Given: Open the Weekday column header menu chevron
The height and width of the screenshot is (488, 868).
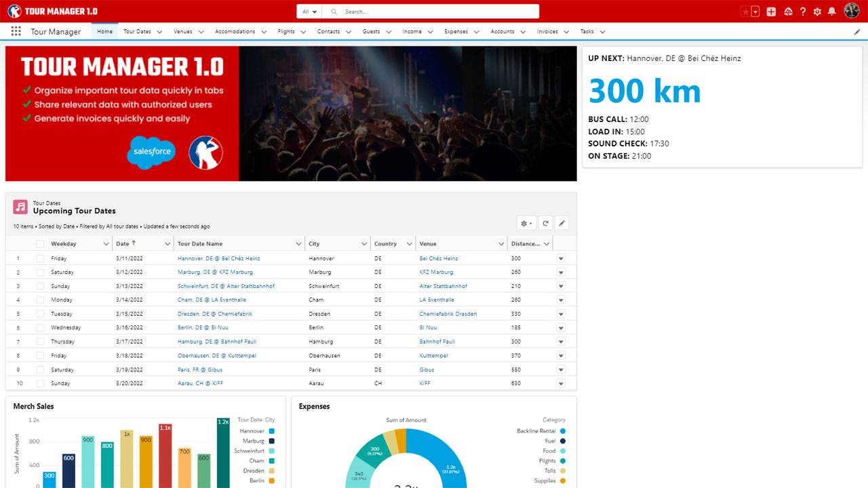Looking at the screenshot, I should point(106,244).
